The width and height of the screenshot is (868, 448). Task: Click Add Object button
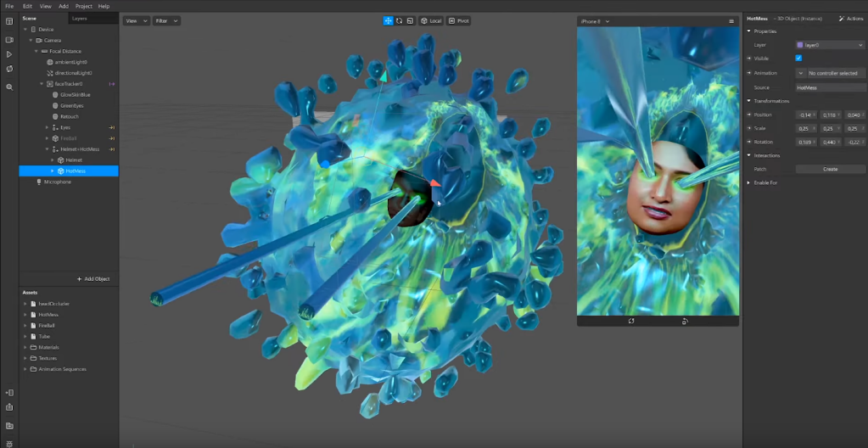point(93,278)
